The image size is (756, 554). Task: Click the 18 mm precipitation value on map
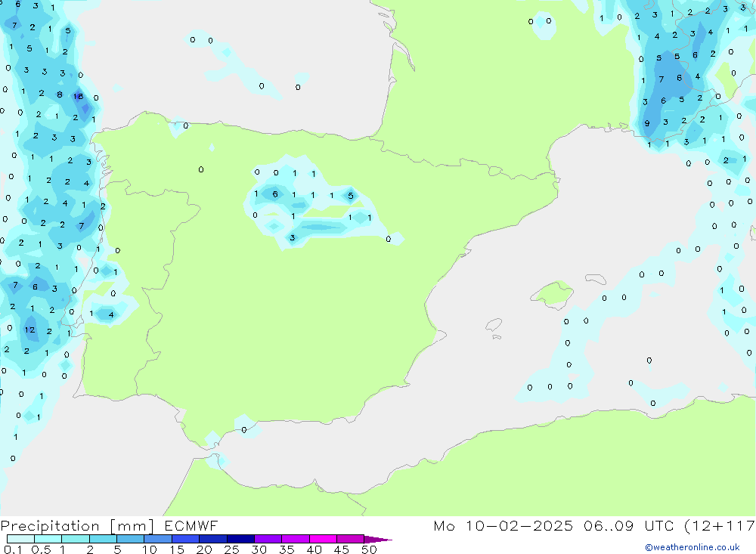(x=79, y=96)
